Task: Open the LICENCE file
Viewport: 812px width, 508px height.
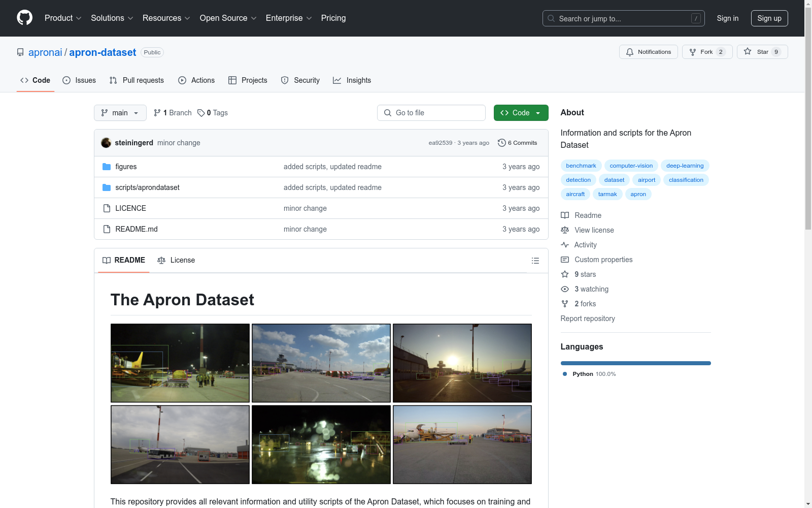Action: [x=130, y=208]
